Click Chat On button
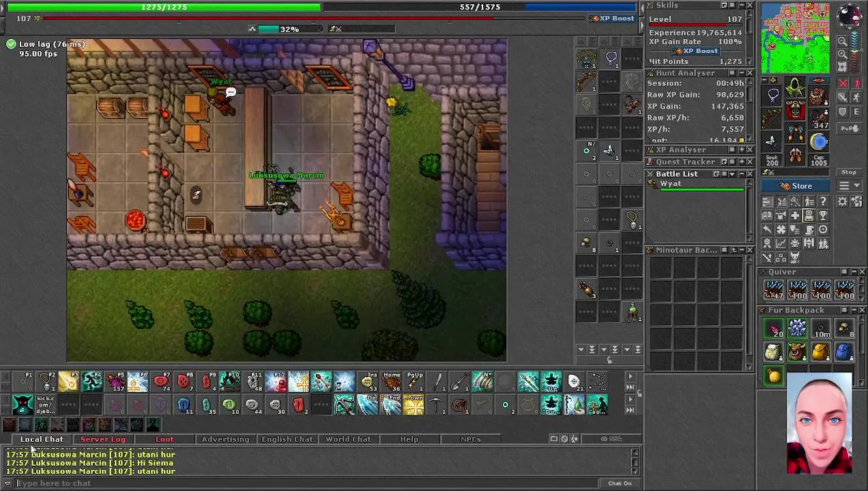This screenshot has height=491, width=868. (620, 483)
